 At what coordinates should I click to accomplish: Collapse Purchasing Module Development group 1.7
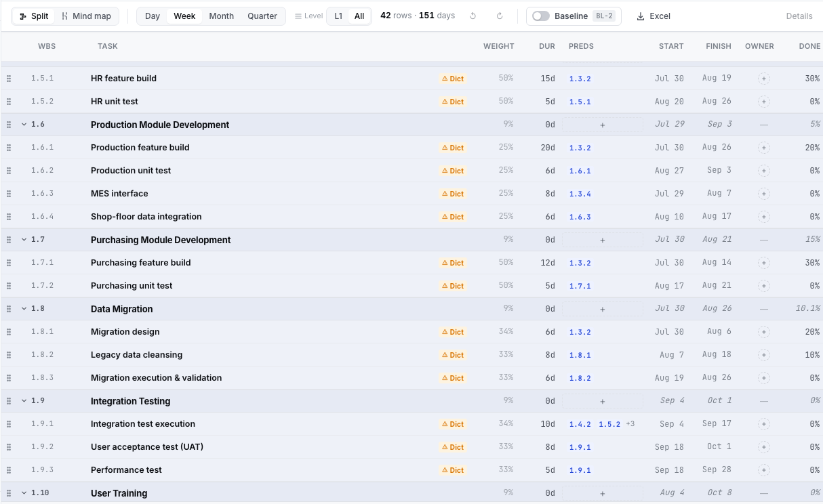(x=24, y=240)
